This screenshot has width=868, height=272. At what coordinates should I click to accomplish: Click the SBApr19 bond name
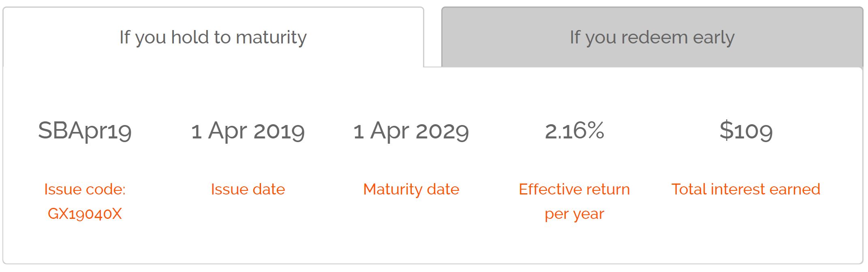(85, 131)
